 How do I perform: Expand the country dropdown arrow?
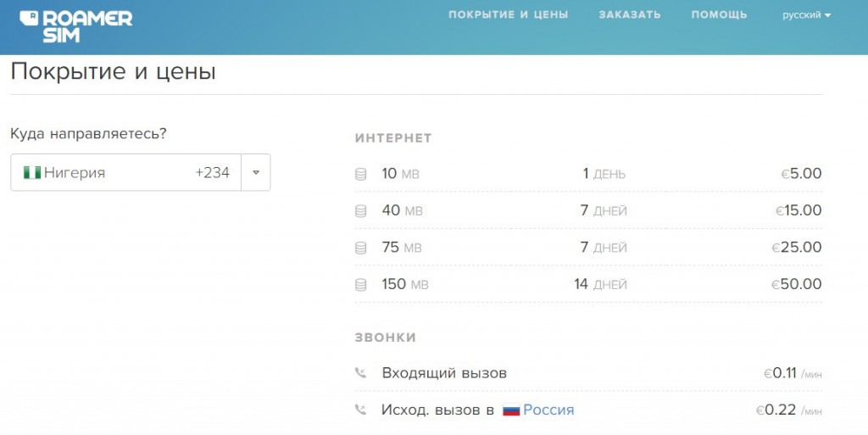coord(256,173)
